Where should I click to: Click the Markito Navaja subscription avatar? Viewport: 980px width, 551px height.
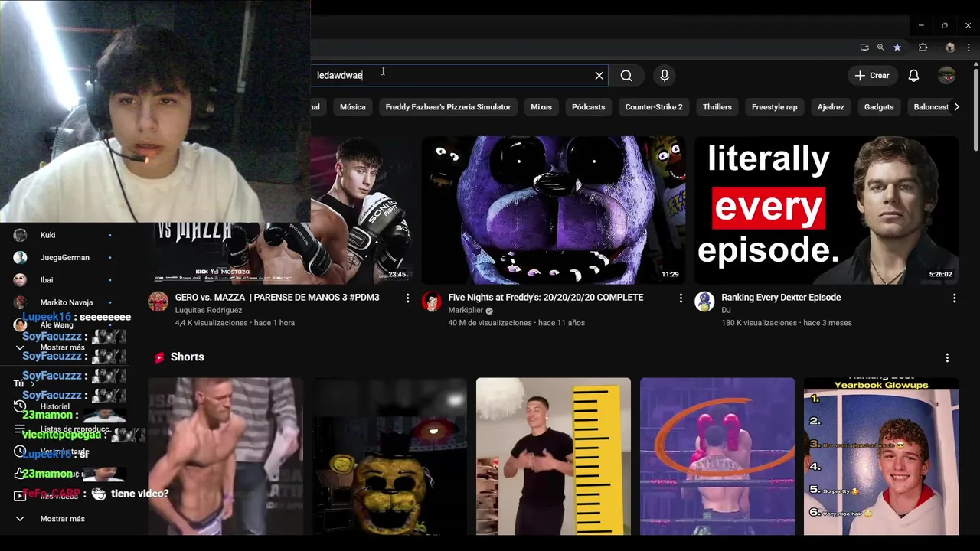click(20, 302)
